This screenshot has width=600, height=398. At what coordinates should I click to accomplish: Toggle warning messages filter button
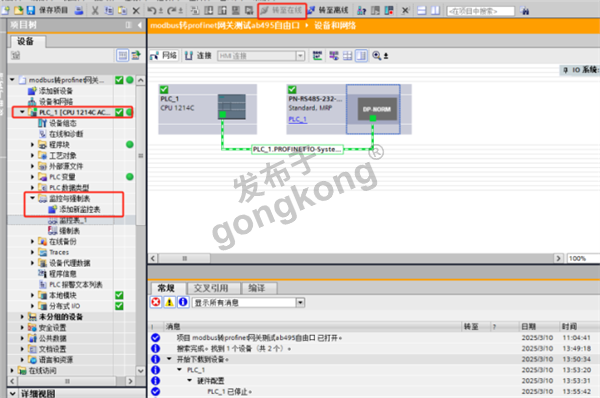[169, 302]
